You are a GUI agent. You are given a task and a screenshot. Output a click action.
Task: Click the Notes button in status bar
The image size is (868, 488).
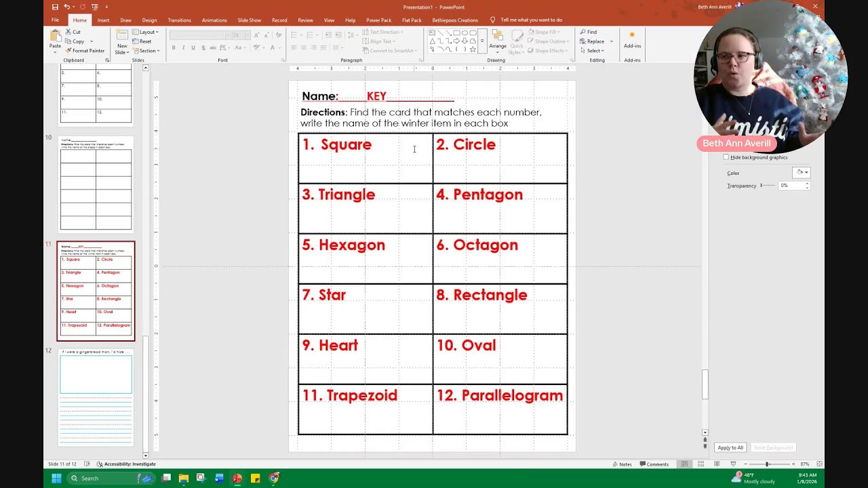coord(622,464)
